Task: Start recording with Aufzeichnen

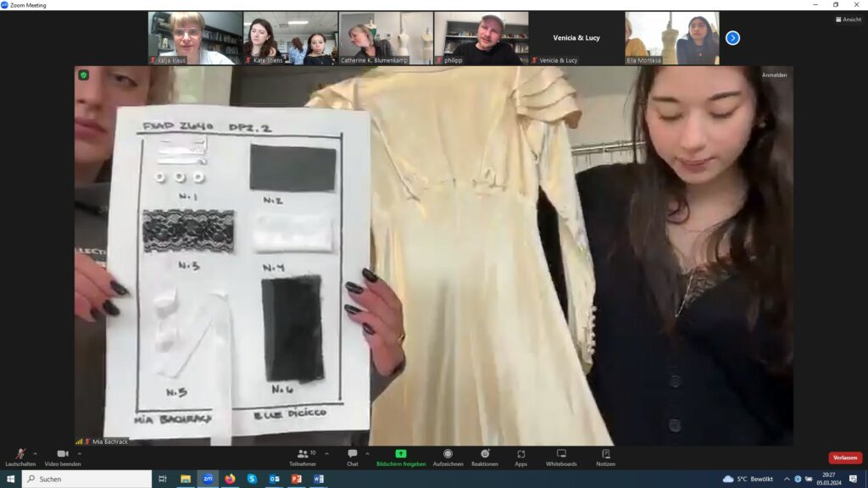Action: (x=448, y=456)
